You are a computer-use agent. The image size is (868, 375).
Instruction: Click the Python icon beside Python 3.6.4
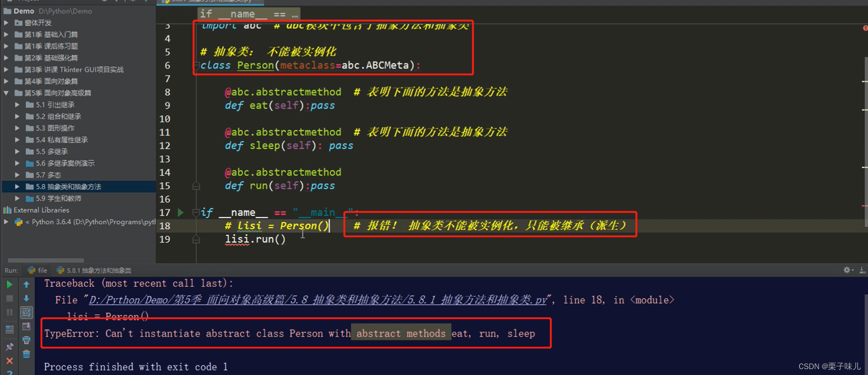[19, 222]
